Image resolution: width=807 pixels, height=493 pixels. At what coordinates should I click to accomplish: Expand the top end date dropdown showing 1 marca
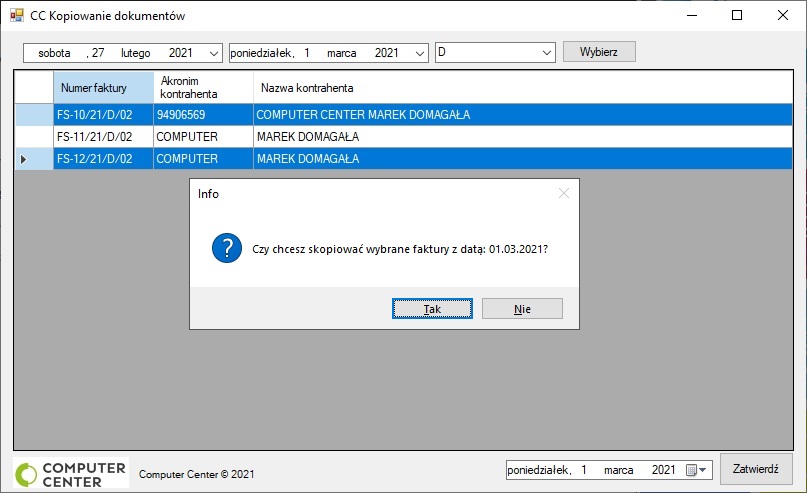[419, 53]
